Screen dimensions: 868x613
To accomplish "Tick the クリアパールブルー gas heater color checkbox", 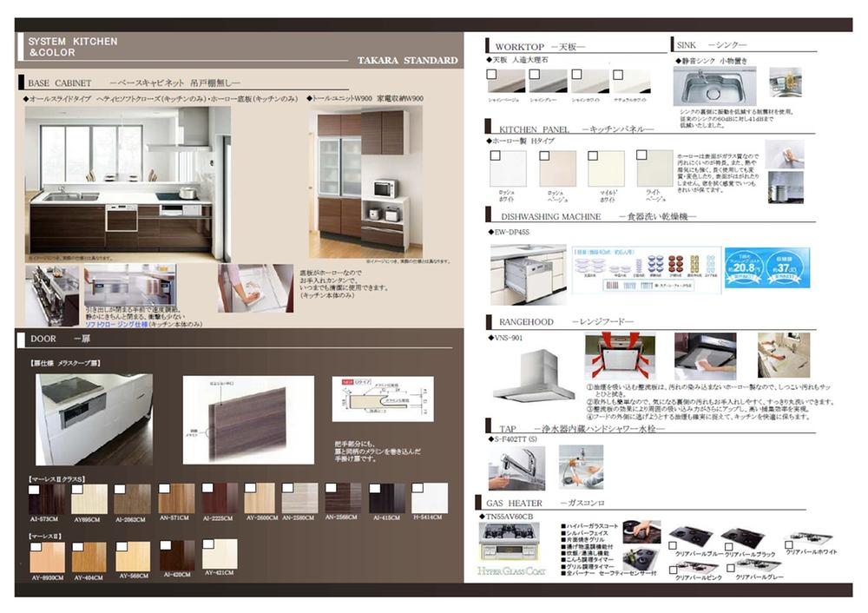I will 672,545.
